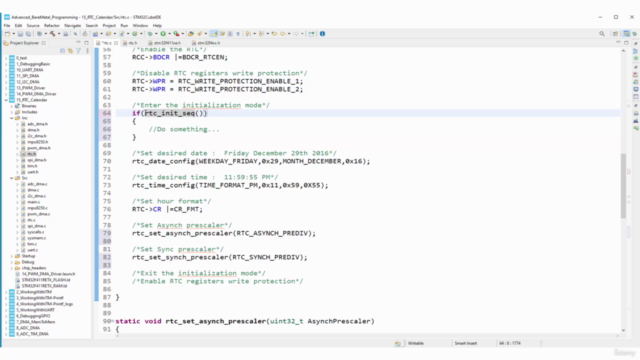Collapse the 15_RTC_Calendar project
640x360 pixels.
(6, 100)
